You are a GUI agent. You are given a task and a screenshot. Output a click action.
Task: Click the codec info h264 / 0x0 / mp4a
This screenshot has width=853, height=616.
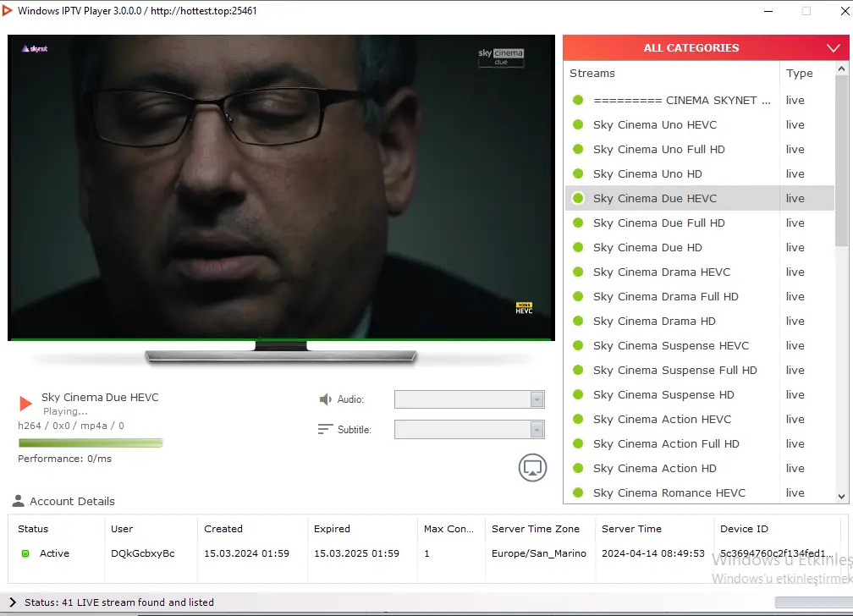point(71,426)
